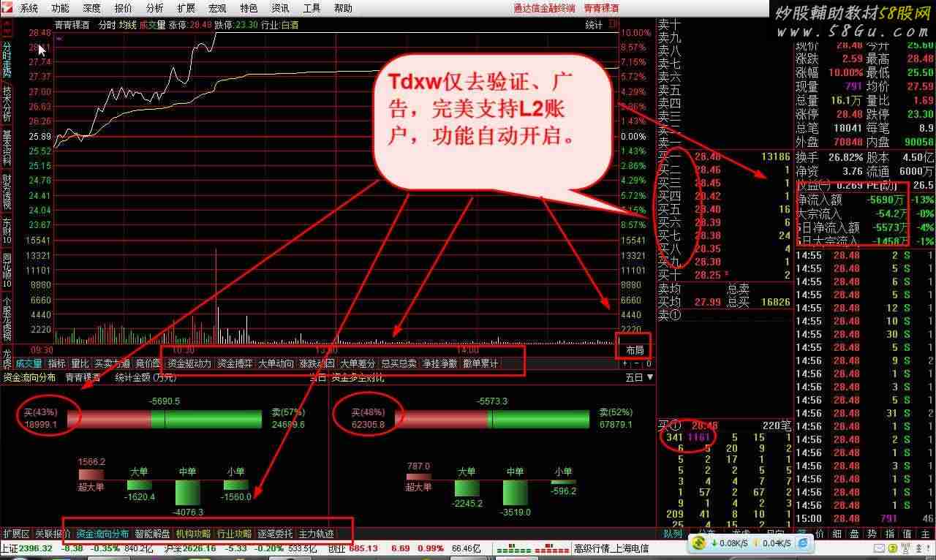Select the 指 tab at bottom right
This screenshot has height=560, width=936.
tap(890, 534)
